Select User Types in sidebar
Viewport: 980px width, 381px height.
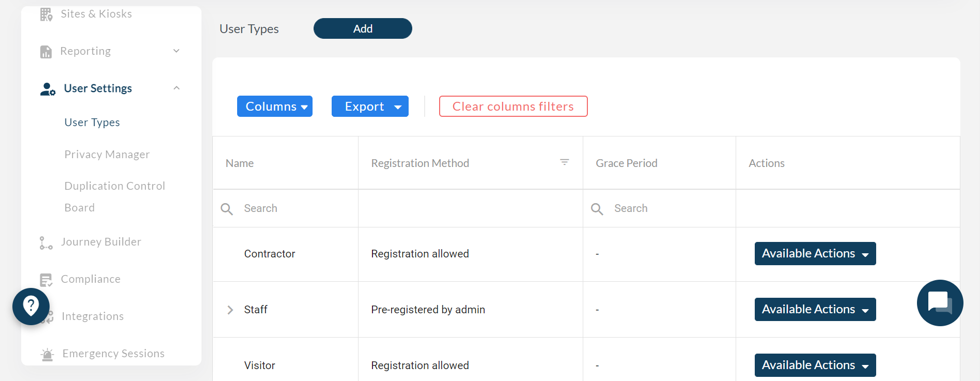click(92, 123)
